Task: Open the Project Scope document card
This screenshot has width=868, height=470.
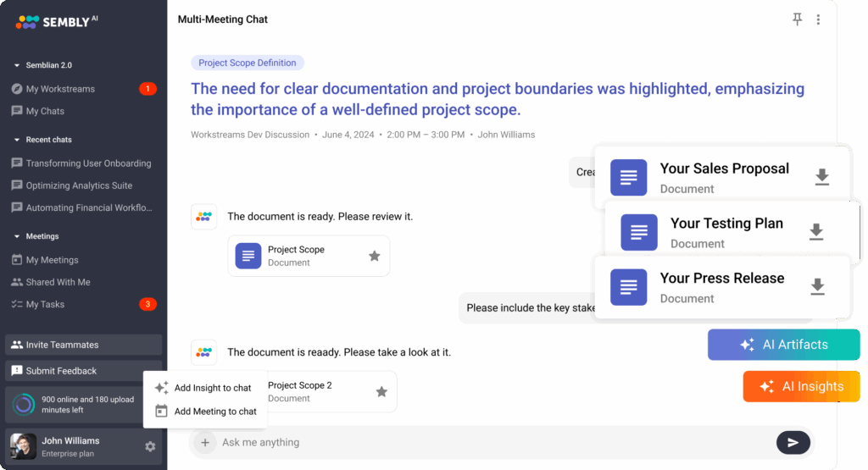Action: [x=309, y=256]
